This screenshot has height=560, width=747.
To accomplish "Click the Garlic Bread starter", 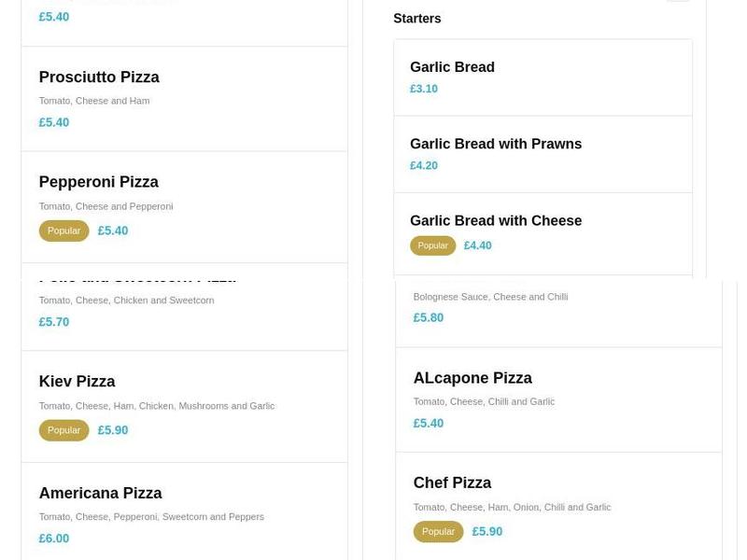I will click(452, 67).
